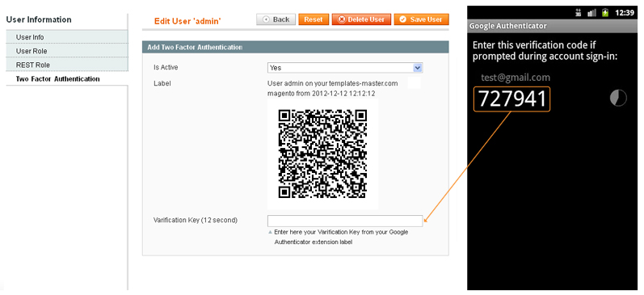The width and height of the screenshot is (644, 295).
Task: Click the Is Active field label
Action: click(x=166, y=67)
